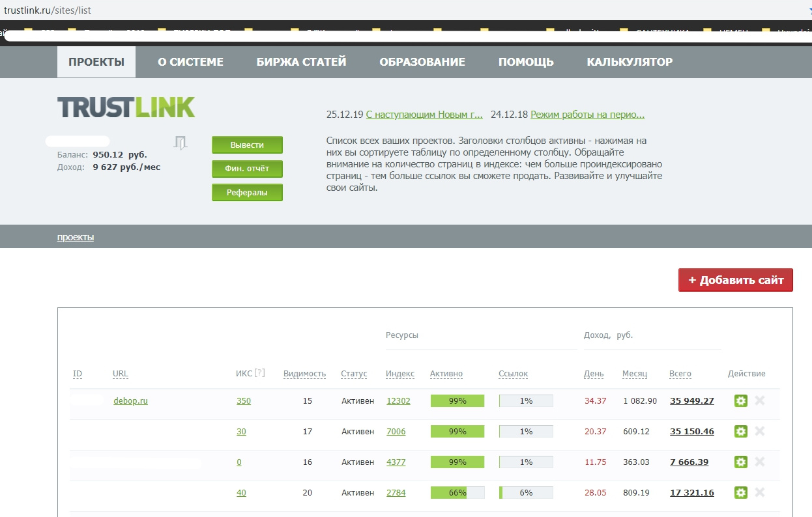Open total income 7 666.39
Image resolution: width=812 pixels, height=517 pixels.
[689, 462]
